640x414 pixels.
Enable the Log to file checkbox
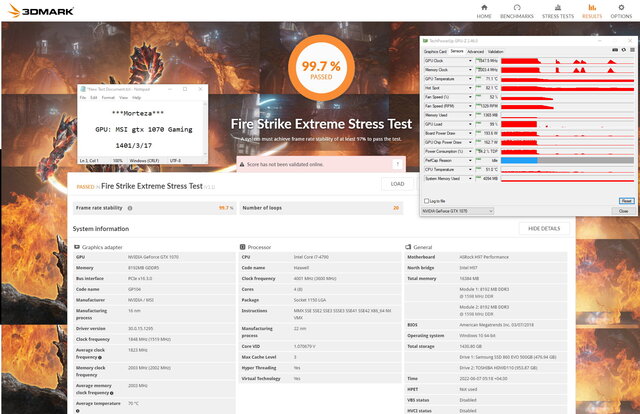[x=427, y=201]
